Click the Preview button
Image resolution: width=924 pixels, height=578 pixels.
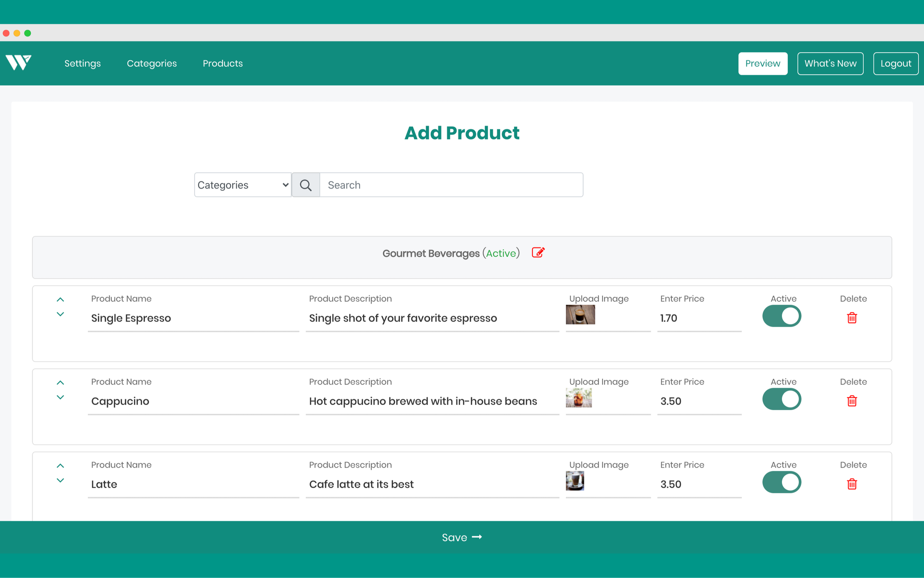tap(762, 63)
